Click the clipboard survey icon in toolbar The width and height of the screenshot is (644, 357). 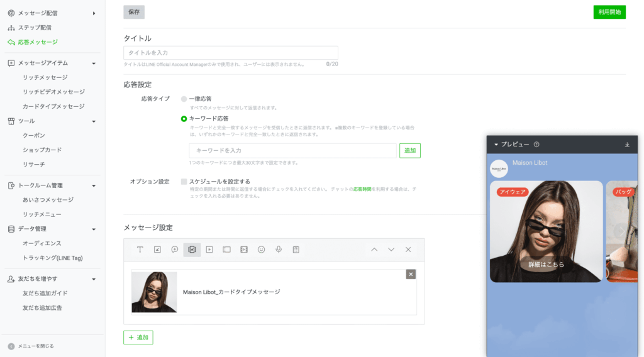pyautogui.click(x=296, y=250)
